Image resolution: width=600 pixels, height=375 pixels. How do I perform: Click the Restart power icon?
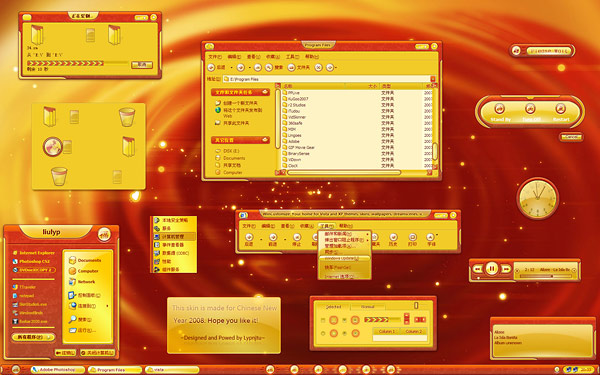pyautogui.click(x=560, y=108)
